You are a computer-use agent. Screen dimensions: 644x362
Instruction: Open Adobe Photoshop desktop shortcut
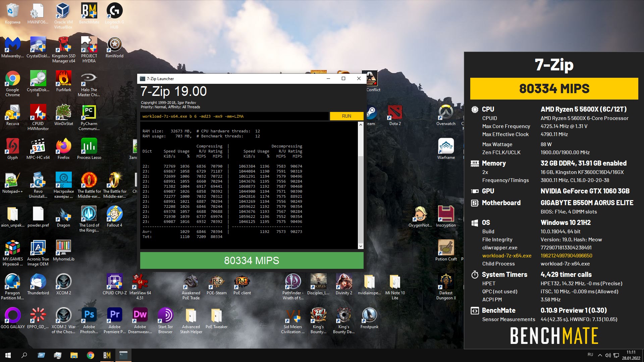pyautogui.click(x=89, y=320)
